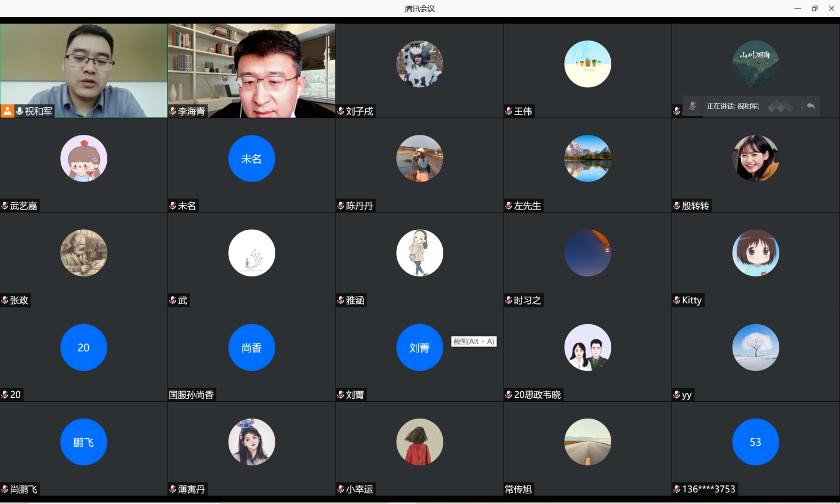
Task: Click the muted mic icon next to 20思政韦晓
Action: click(509, 394)
